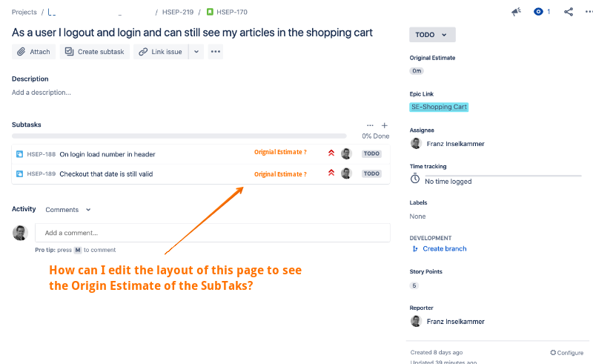Screen dimensions: 593x364
Task: Click the subtasks progress bar
Action: pos(179,136)
